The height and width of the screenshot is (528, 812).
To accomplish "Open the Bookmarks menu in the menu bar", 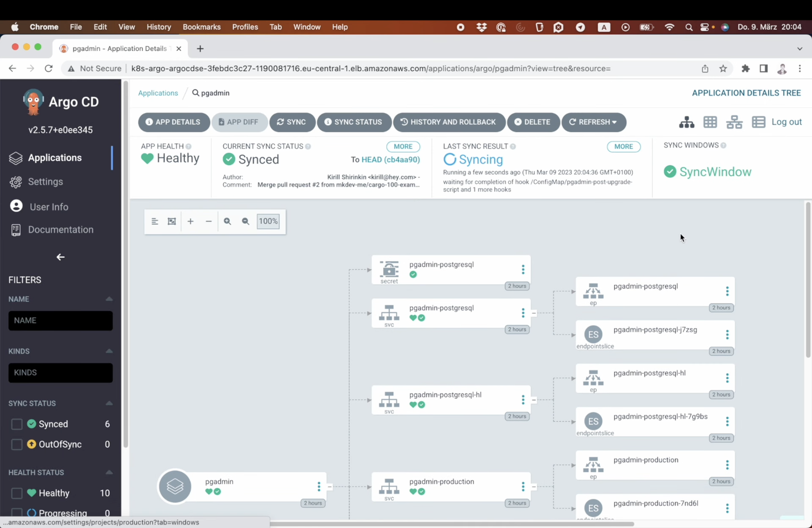I will (202, 27).
